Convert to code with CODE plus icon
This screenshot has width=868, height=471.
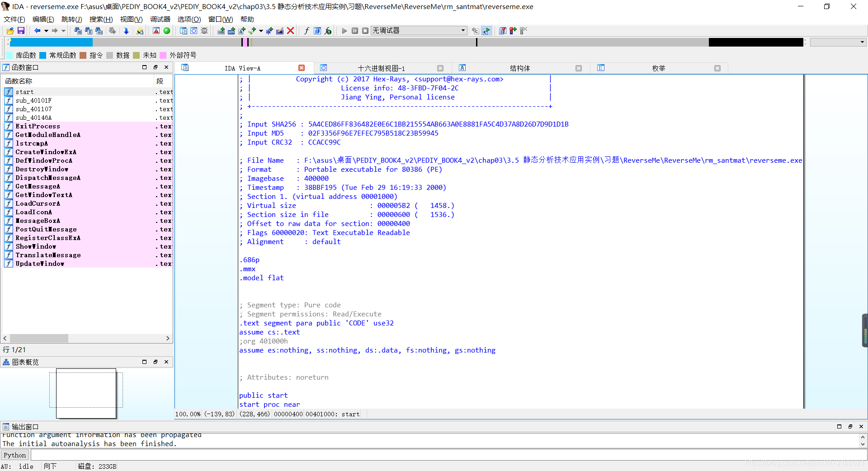221,31
